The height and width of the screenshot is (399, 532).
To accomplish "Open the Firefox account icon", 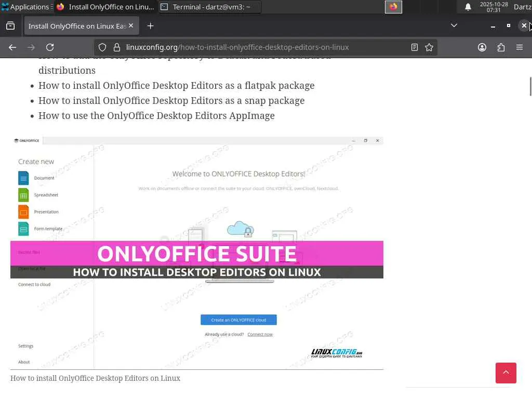I will [482, 47].
